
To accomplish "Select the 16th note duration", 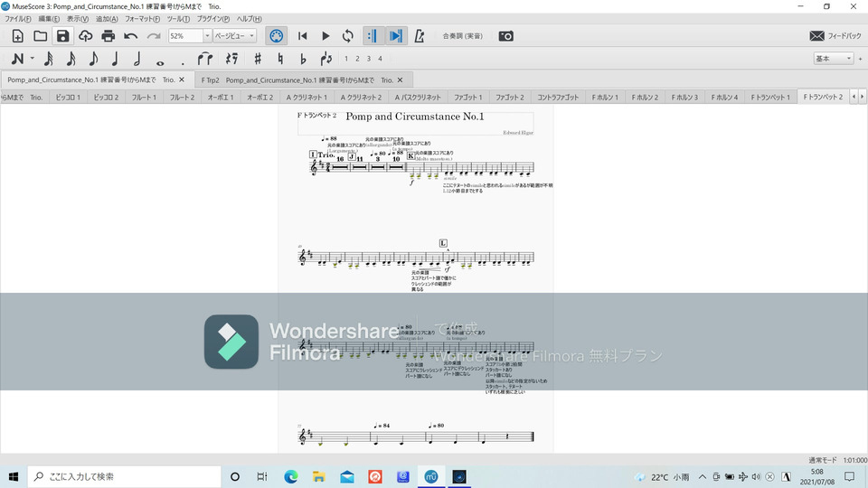I will click(x=71, y=59).
